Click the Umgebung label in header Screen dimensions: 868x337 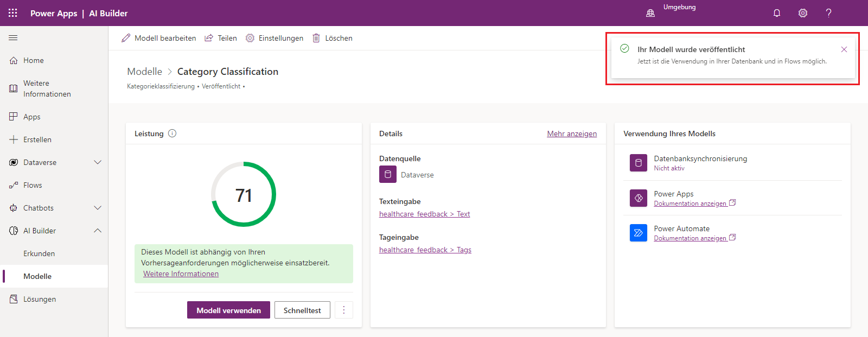tap(679, 7)
